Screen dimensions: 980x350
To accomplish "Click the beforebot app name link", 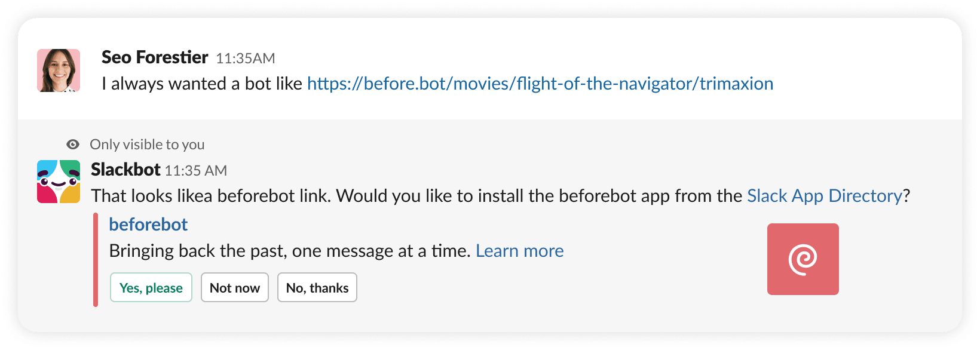I will [148, 224].
